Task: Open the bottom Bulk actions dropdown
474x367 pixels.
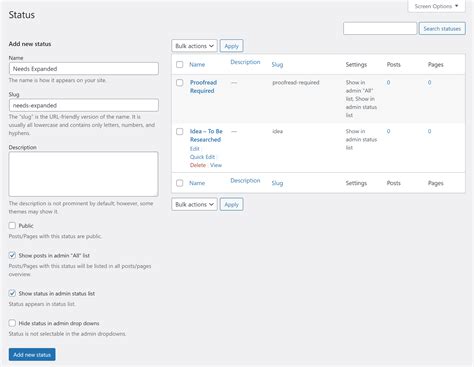Action: coord(194,204)
